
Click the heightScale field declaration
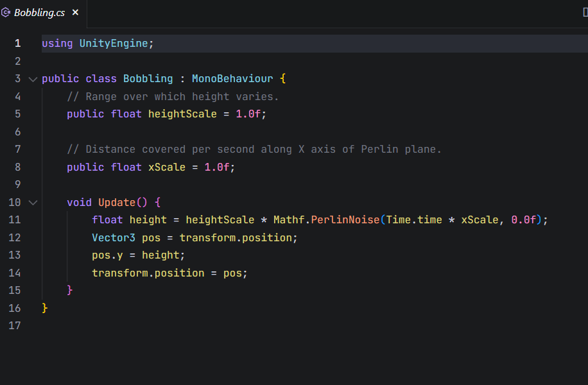point(182,114)
